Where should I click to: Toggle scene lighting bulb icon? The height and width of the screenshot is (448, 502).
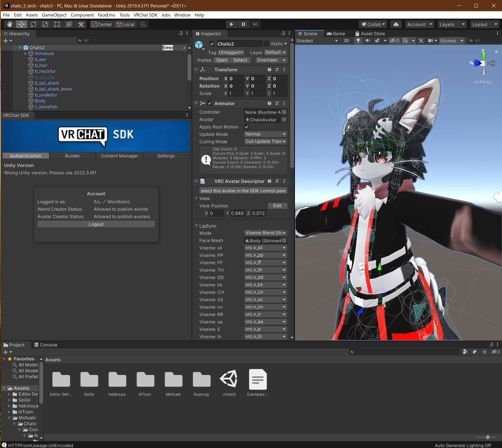pyautogui.click(x=358, y=41)
